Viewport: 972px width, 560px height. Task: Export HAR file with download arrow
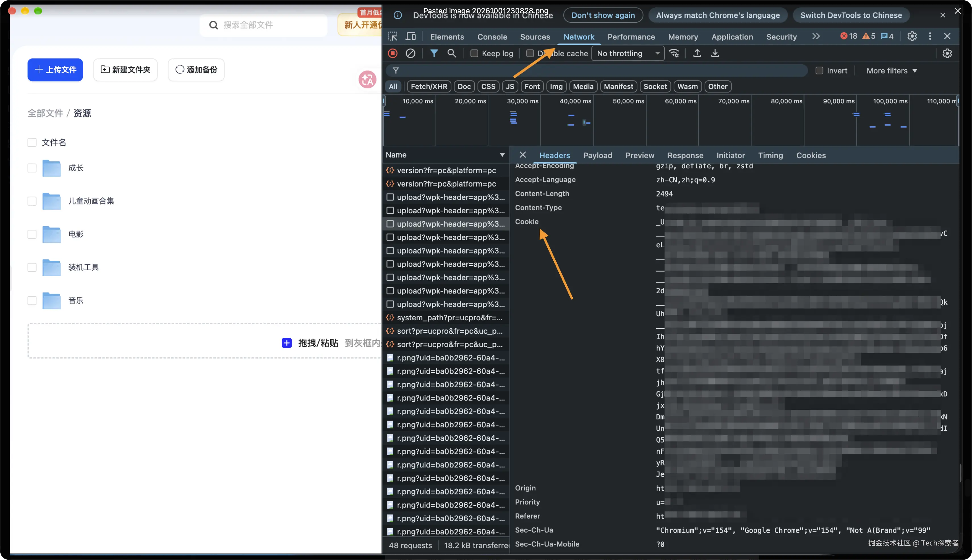715,53
